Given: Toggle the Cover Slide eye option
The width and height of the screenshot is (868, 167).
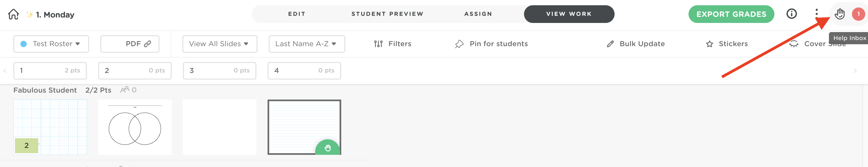Looking at the screenshot, I should tap(793, 44).
